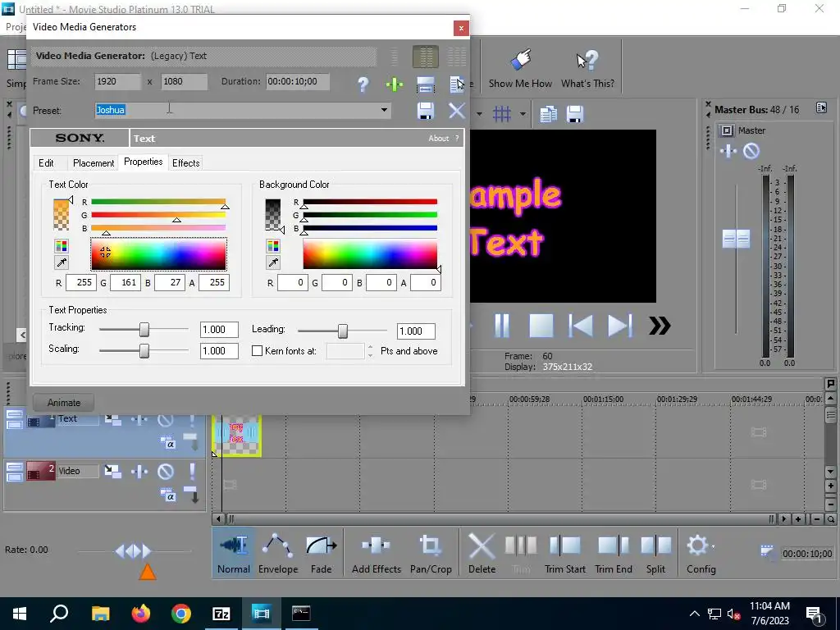This screenshot has width=840, height=630.
Task: Pause the preview playback
Action: (x=502, y=325)
